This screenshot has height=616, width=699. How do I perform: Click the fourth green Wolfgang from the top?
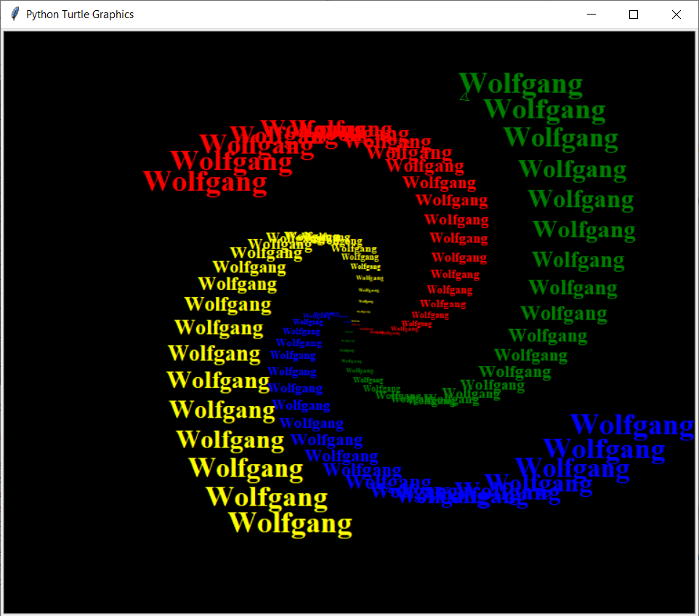tap(573, 169)
